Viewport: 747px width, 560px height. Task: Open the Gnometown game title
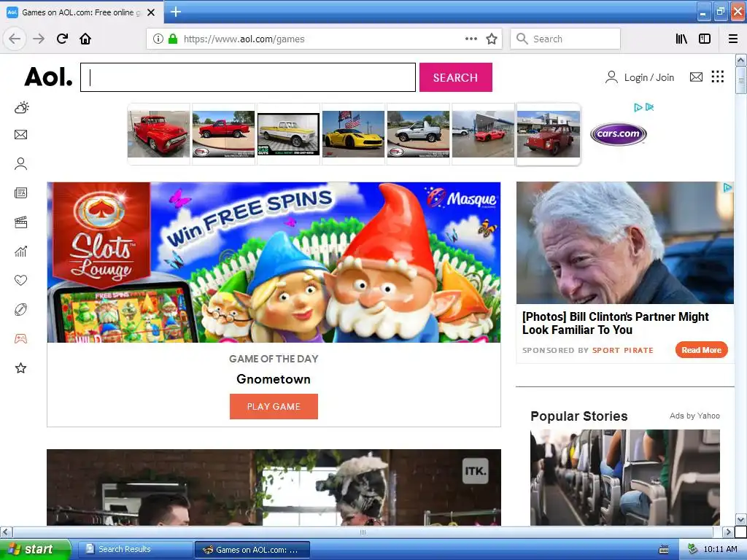(x=274, y=379)
